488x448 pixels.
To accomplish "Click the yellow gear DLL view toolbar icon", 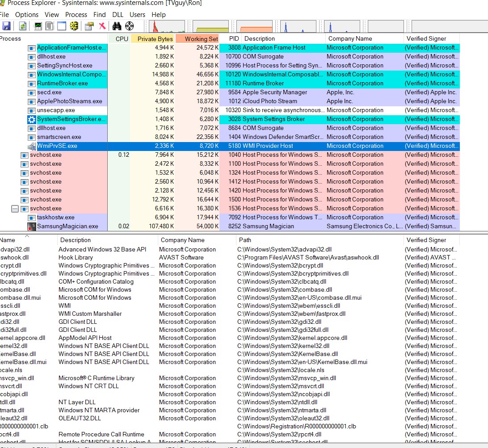I will (74, 26).
